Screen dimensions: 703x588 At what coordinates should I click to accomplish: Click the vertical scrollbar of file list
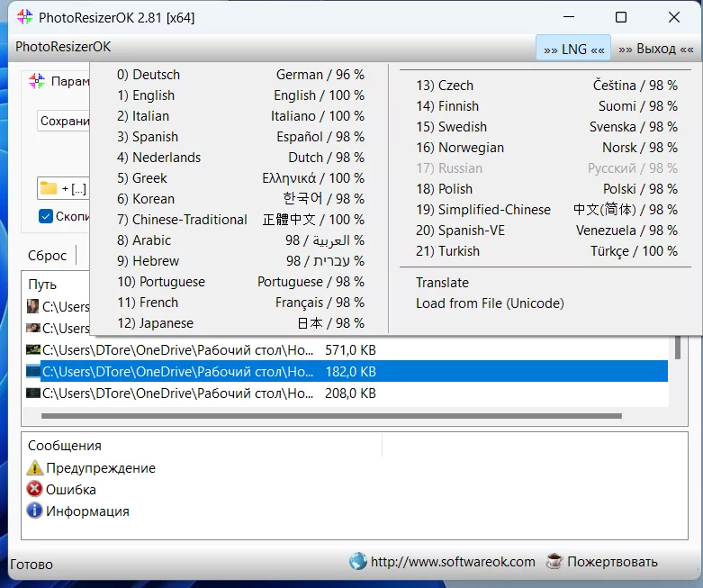tap(678, 348)
